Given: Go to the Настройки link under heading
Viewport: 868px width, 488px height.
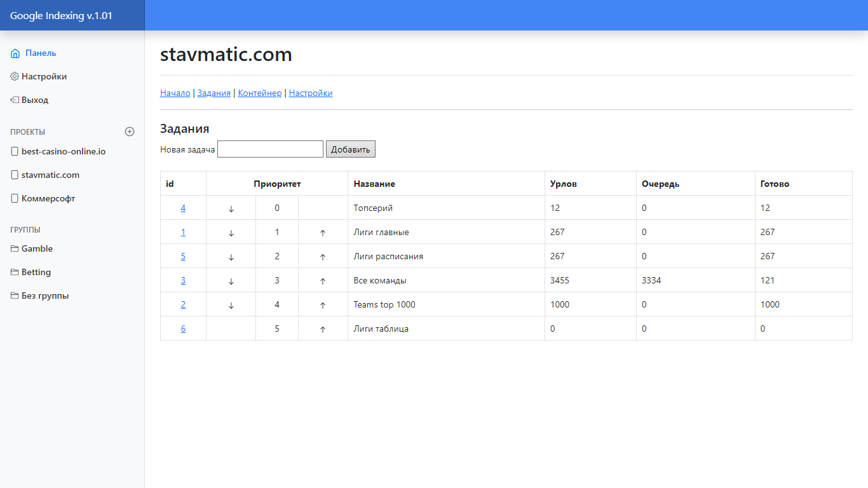Looking at the screenshot, I should pos(311,93).
